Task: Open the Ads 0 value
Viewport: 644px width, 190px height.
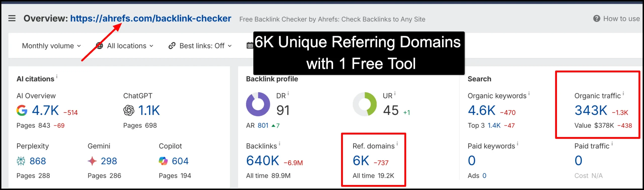Action: click(x=484, y=176)
